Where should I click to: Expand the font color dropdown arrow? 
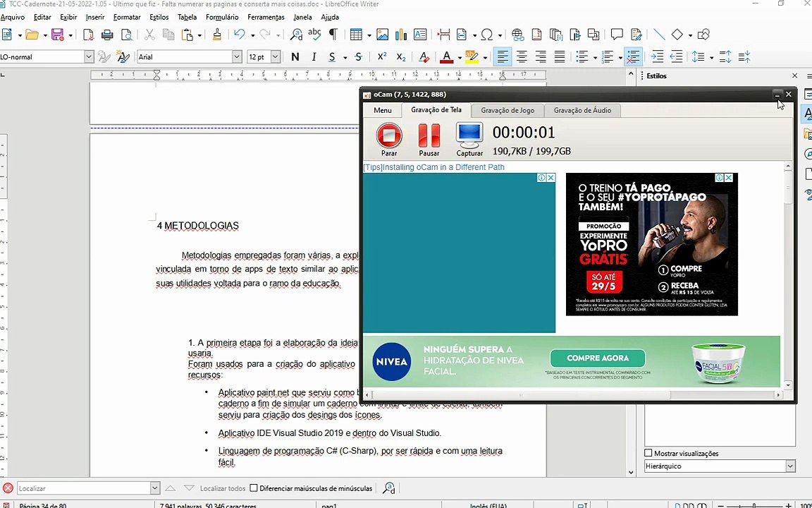[460, 58]
